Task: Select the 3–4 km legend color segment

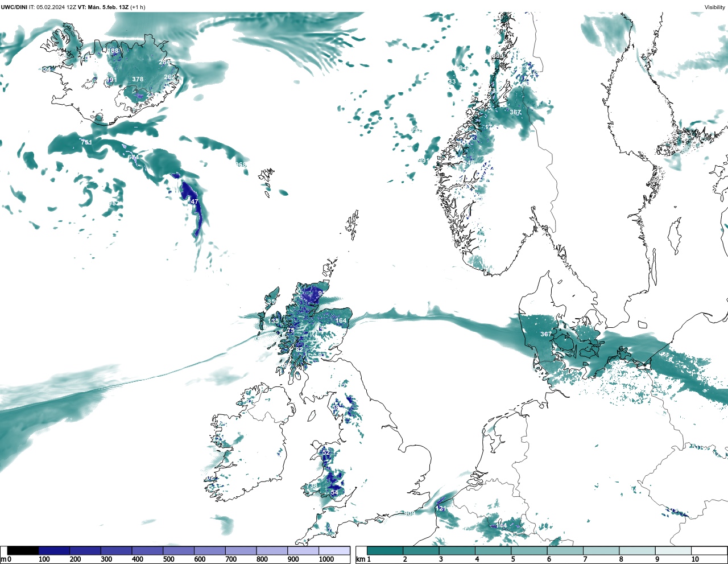Action: tap(457, 551)
